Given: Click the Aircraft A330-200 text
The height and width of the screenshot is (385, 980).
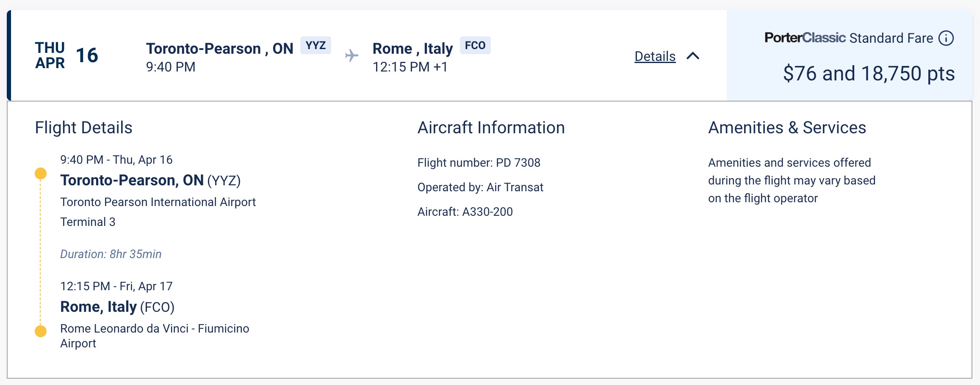Looking at the screenshot, I should pos(465,212).
